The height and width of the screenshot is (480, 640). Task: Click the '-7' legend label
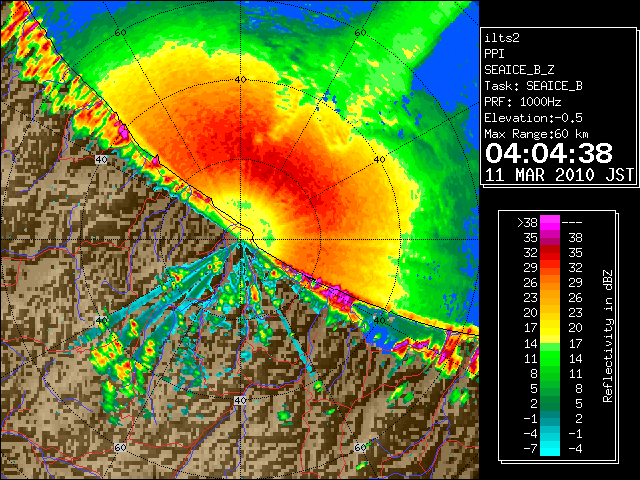pyautogui.click(x=530, y=449)
